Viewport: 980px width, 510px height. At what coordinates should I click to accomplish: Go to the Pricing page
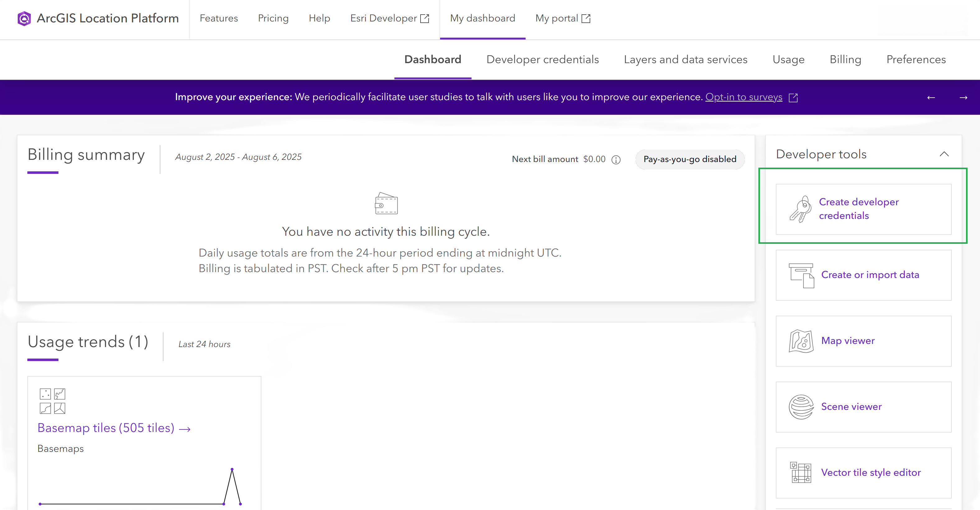click(x=273, y=18)
